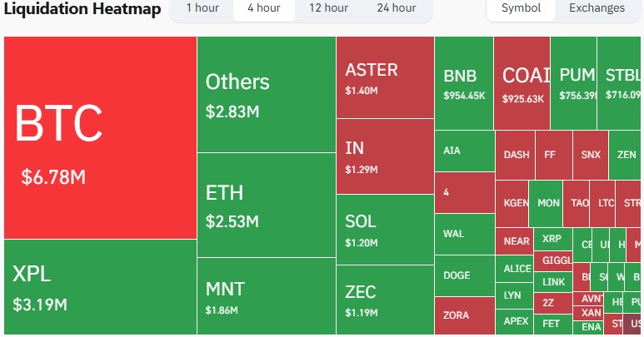
Task: Open the XPL $3.19M tile
Action: (100, 287)
